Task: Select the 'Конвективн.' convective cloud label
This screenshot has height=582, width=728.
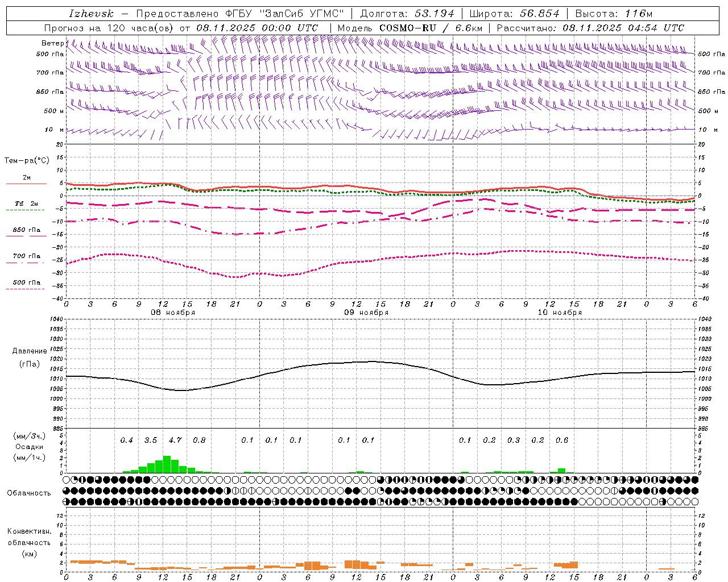Action: (x=29, y=531)
